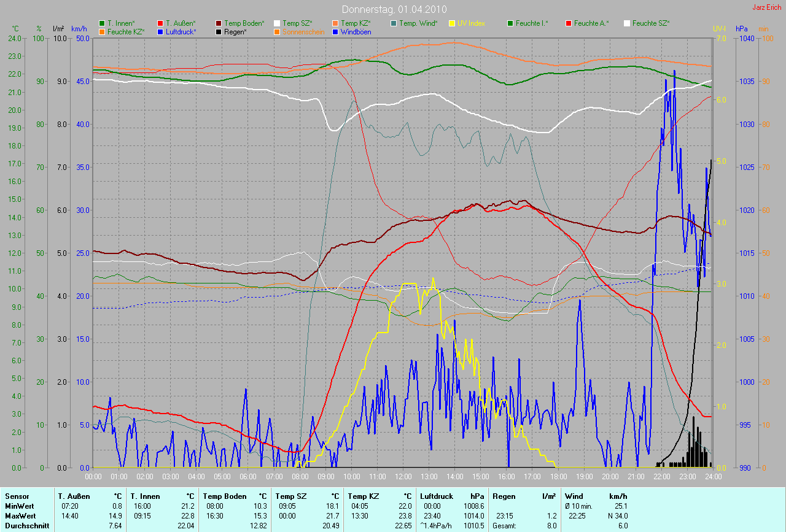Click the MinWert row label
The width and height of the screenshot is (786, 532).
(x=20, y=506)
